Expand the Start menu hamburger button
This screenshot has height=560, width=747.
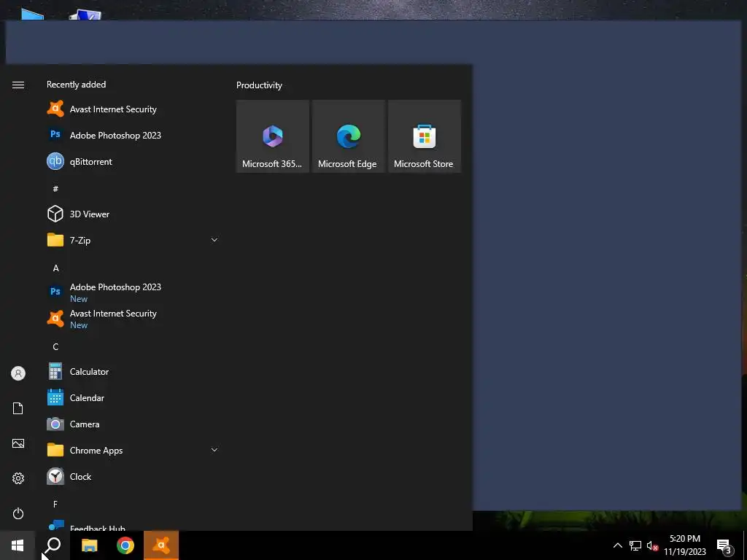18,85
